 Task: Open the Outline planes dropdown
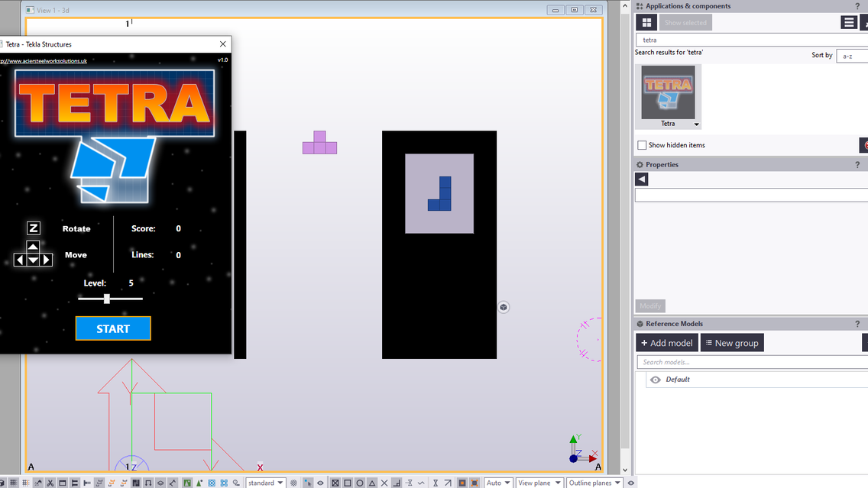click(594, 483)
